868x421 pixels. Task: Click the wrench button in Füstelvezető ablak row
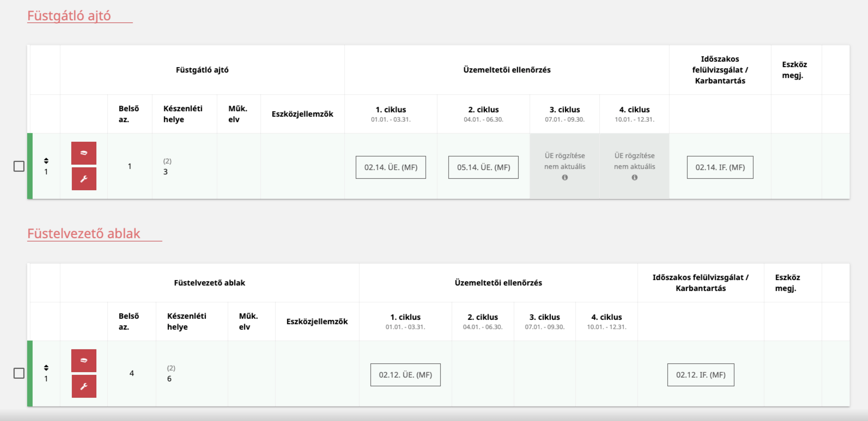84,386
